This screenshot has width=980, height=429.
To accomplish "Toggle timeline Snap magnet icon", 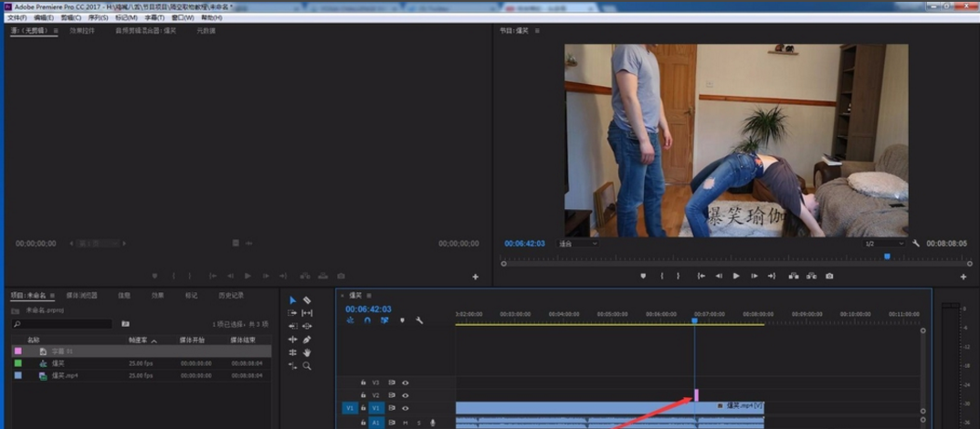I will 367,320.
